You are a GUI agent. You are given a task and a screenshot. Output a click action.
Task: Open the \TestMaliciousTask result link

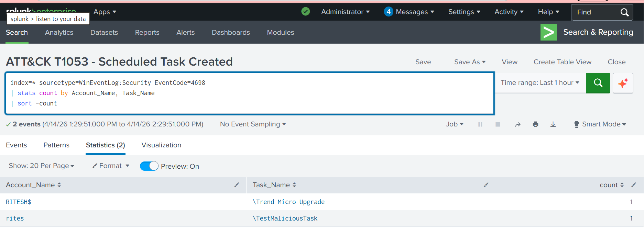point(285,218)
